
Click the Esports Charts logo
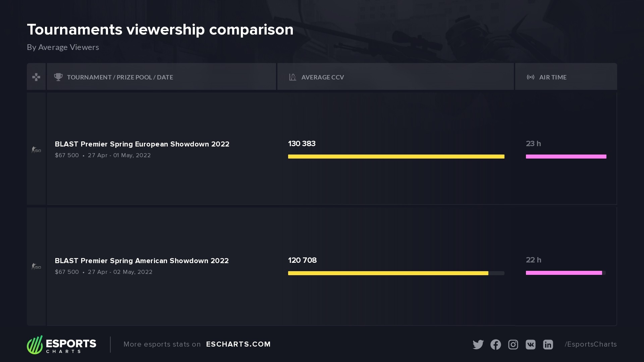62,345
